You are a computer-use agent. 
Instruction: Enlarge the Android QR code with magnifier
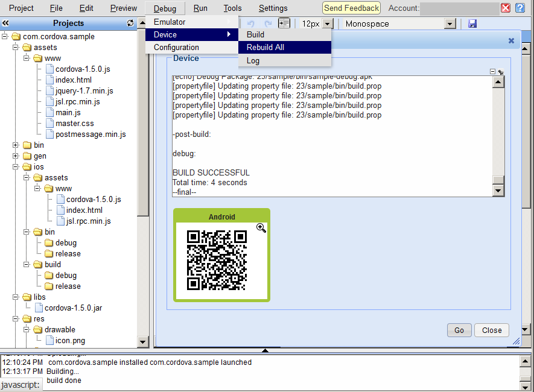tap(261, 228)
